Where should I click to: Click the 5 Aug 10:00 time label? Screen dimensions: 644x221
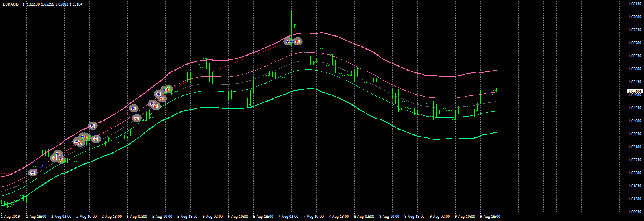[162, 217]
